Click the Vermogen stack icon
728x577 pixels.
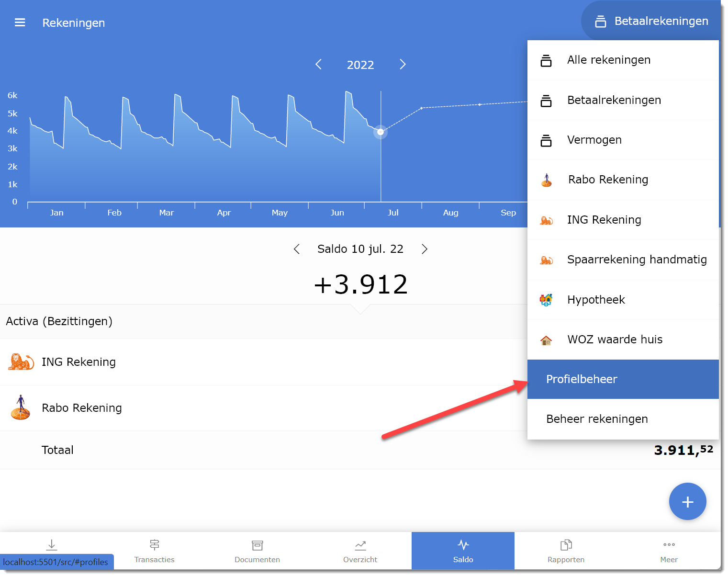tap(546, 141)
